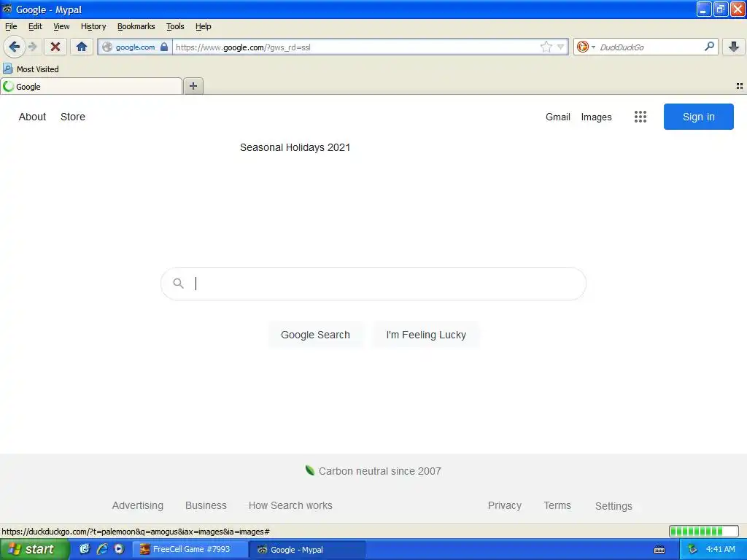Click the Seasonal Holidays 2021 doodle text

295,147
